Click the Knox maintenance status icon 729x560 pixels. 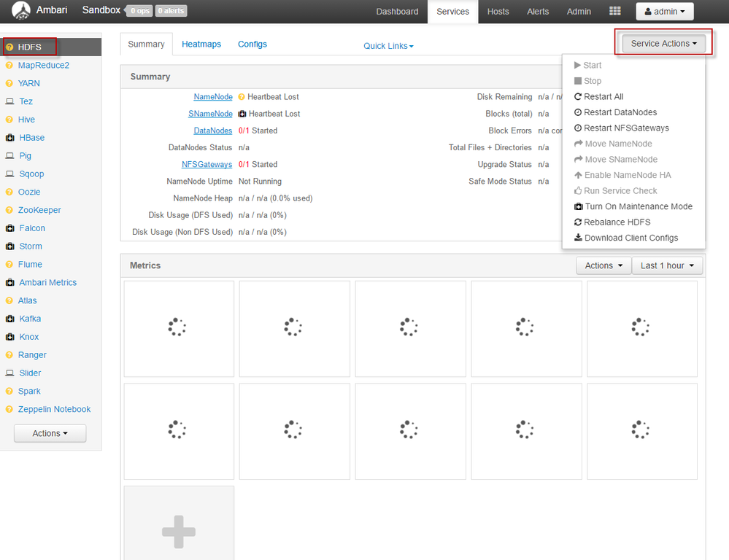coord(9,337)
